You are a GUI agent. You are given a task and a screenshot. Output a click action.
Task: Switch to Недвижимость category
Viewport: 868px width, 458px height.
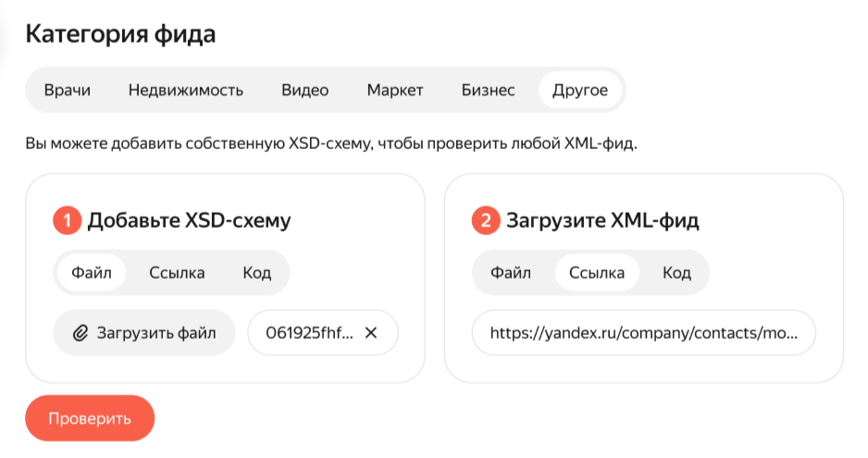click(186, 90)
